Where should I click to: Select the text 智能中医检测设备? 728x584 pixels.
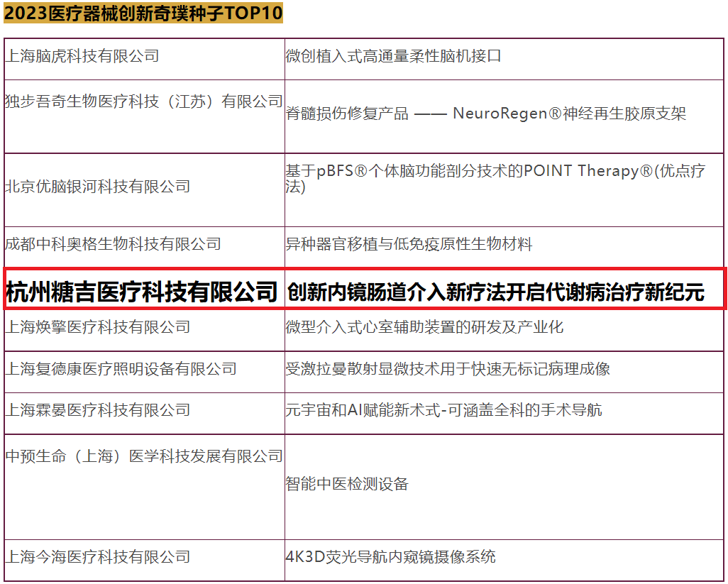347,484
